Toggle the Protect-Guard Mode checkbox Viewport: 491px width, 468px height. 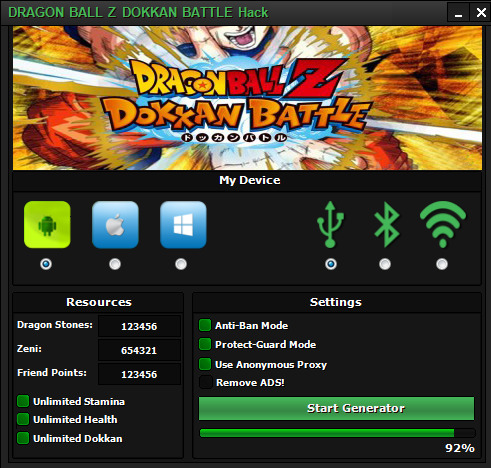205,344
